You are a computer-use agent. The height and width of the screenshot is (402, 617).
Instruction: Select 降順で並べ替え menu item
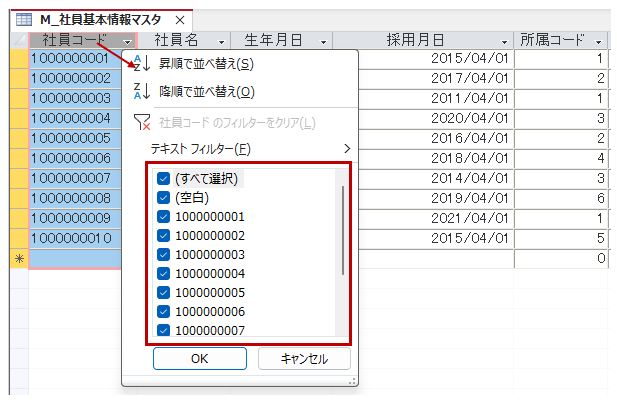206,92
